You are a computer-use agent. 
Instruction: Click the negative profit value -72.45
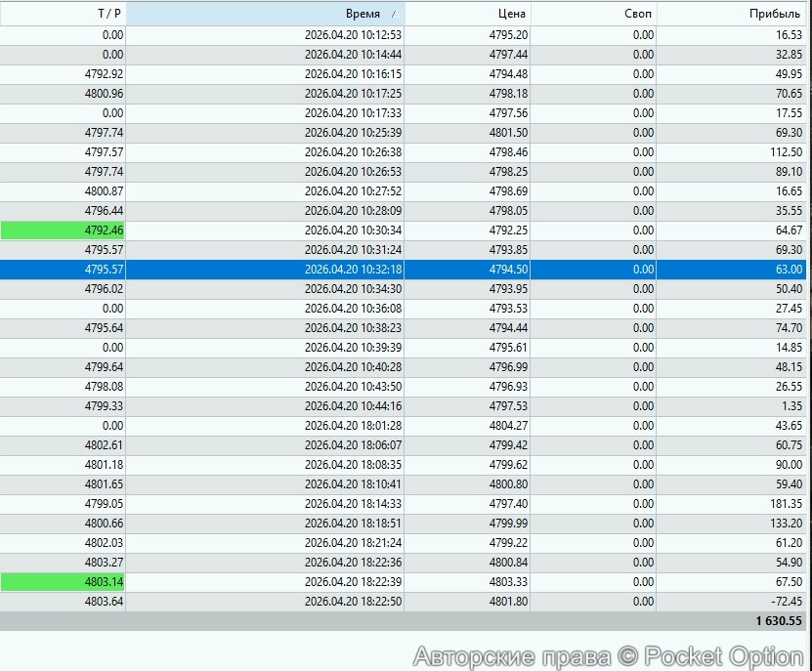tap(785, 602)
